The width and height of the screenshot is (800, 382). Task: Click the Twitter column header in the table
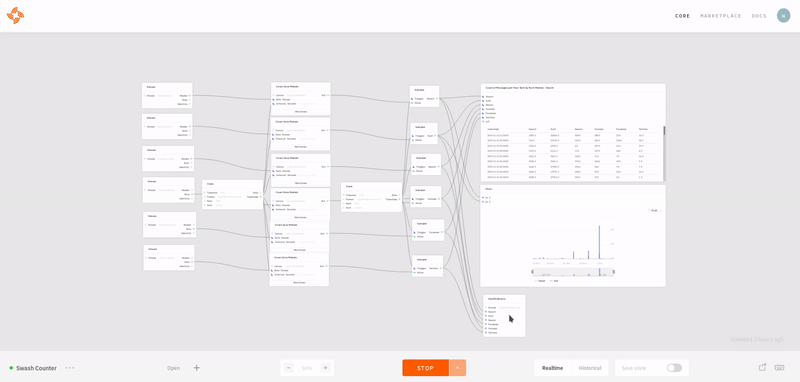click(642, 130)
